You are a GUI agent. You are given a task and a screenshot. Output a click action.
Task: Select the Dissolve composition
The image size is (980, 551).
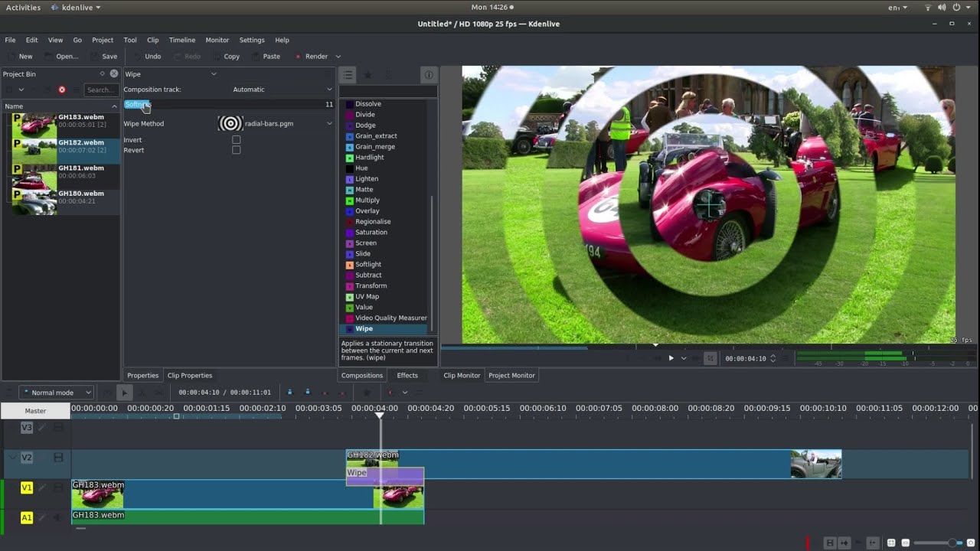click(367, 104)
